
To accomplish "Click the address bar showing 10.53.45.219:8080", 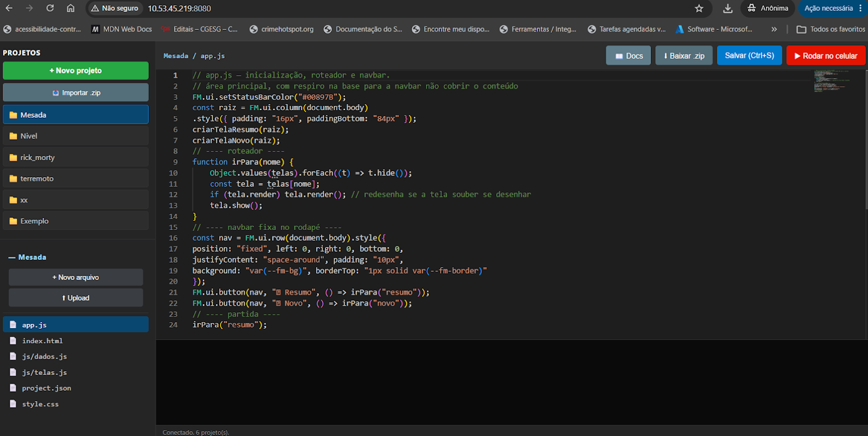I will point(179,8).
